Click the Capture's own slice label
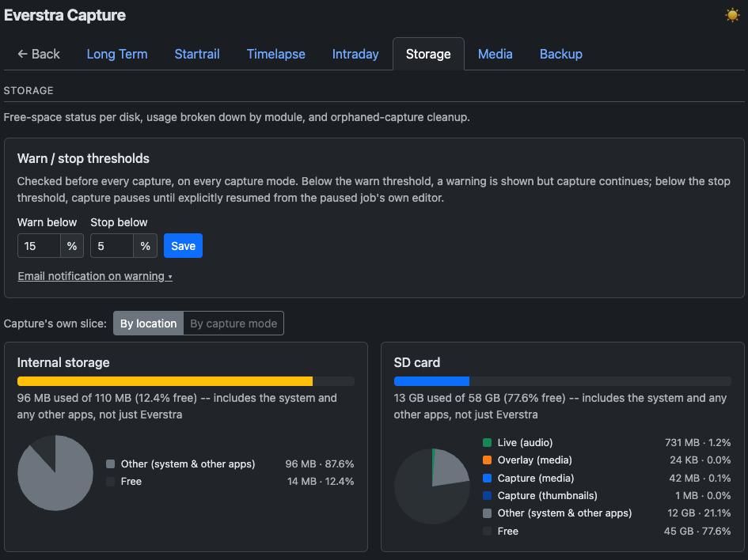Screen dimensions: 748x560 coord(55,324)
